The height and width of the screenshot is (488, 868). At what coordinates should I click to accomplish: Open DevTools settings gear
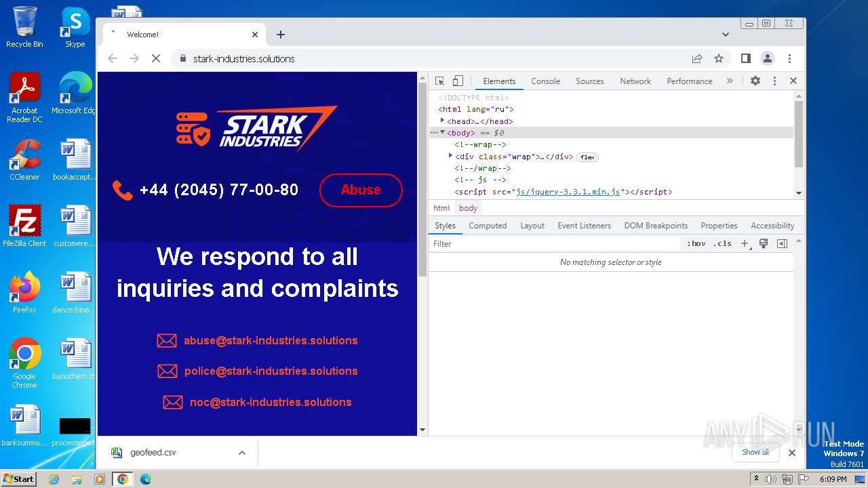(755, 81)
